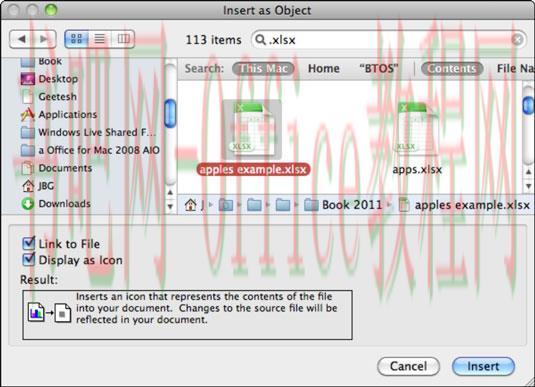The width and height of the screenshot is (535, 387).
Task: Filter search by Contents
Action: 452,69
